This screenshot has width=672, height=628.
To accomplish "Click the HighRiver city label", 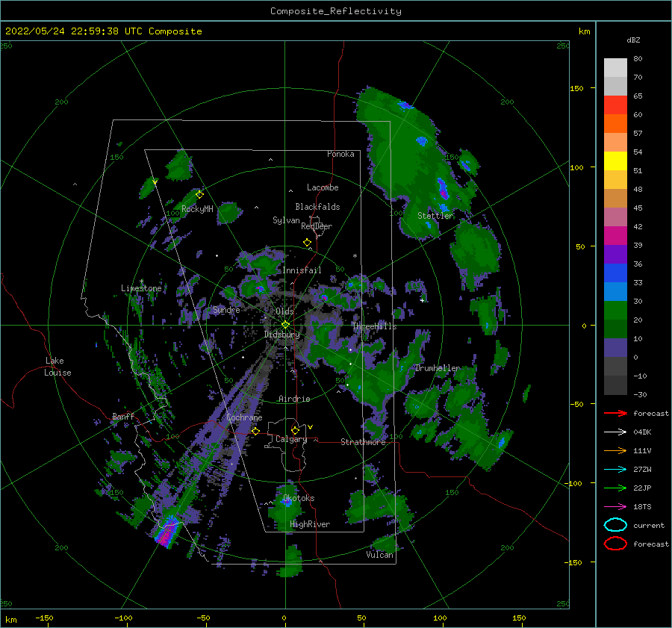I will (x=310, y=524).
